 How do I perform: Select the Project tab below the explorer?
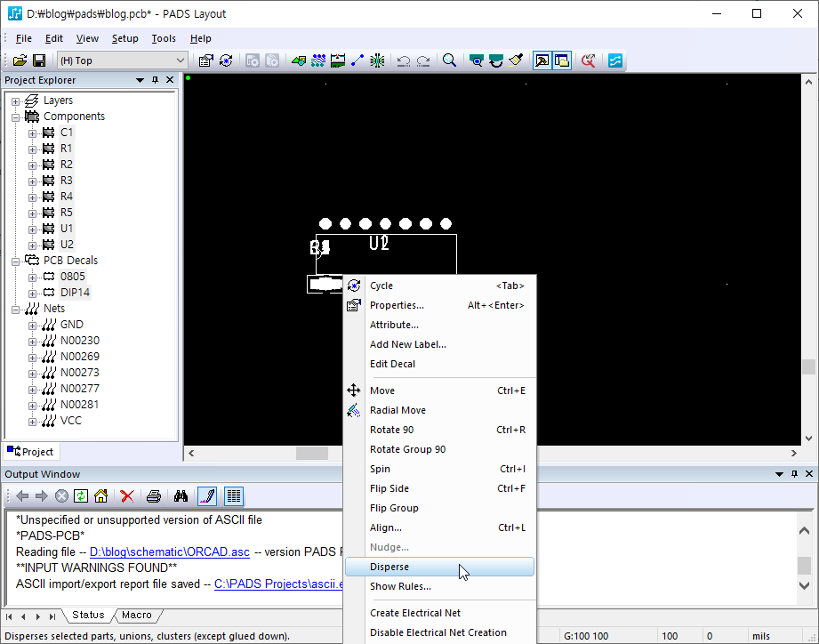click(31, 452)
